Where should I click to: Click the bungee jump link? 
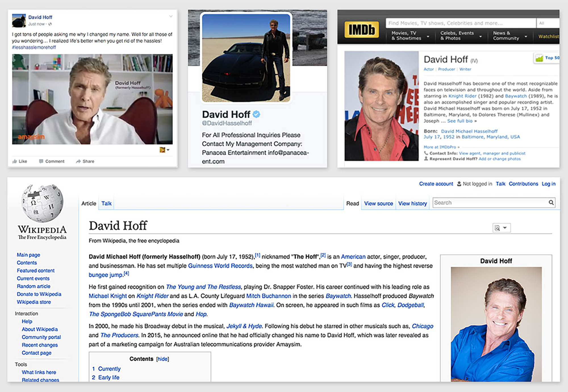coord(106,275)
